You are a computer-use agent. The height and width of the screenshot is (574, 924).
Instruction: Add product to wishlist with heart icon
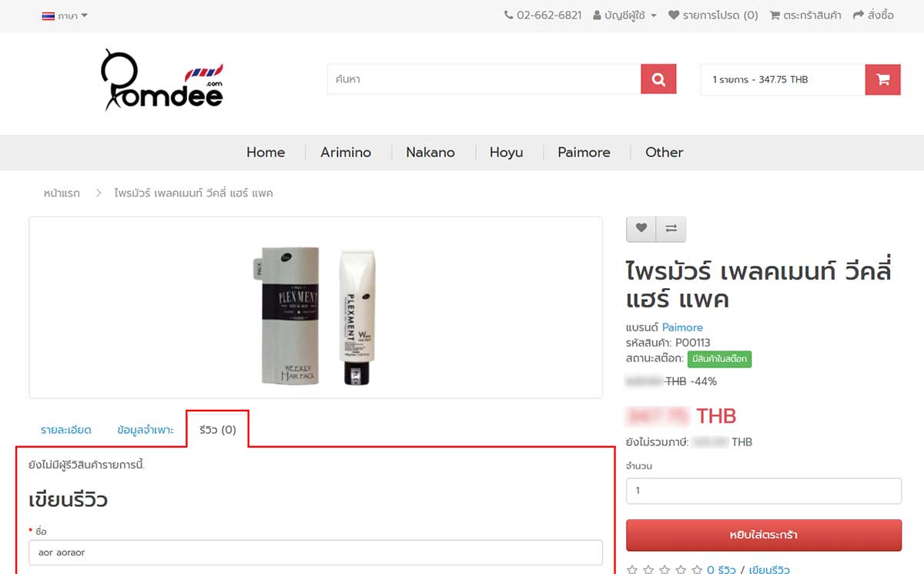(641, 229)
